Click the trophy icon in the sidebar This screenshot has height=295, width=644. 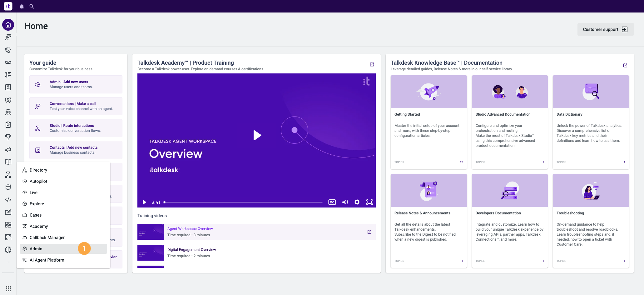tap(8, 137)
